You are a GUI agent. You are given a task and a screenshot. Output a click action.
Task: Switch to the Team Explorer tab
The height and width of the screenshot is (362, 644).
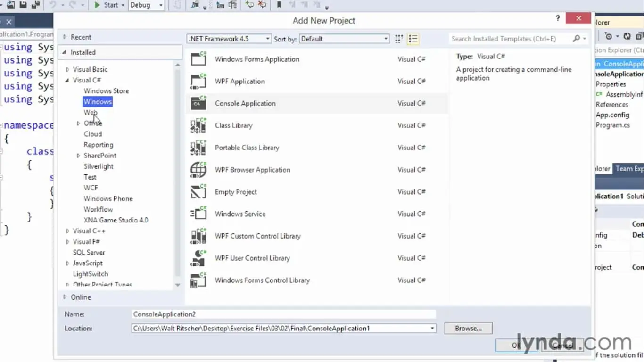(x=629, y=168)
